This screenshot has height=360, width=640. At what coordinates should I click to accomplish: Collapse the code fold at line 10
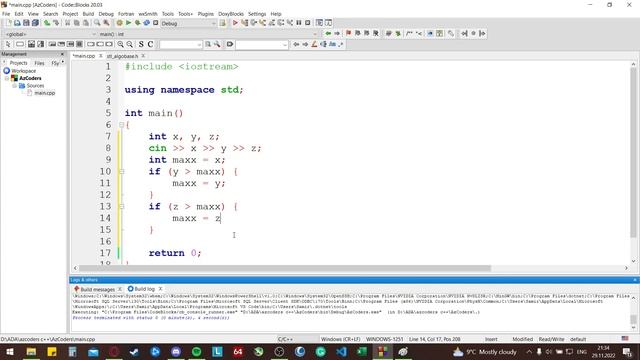click(x=121, y=172)
